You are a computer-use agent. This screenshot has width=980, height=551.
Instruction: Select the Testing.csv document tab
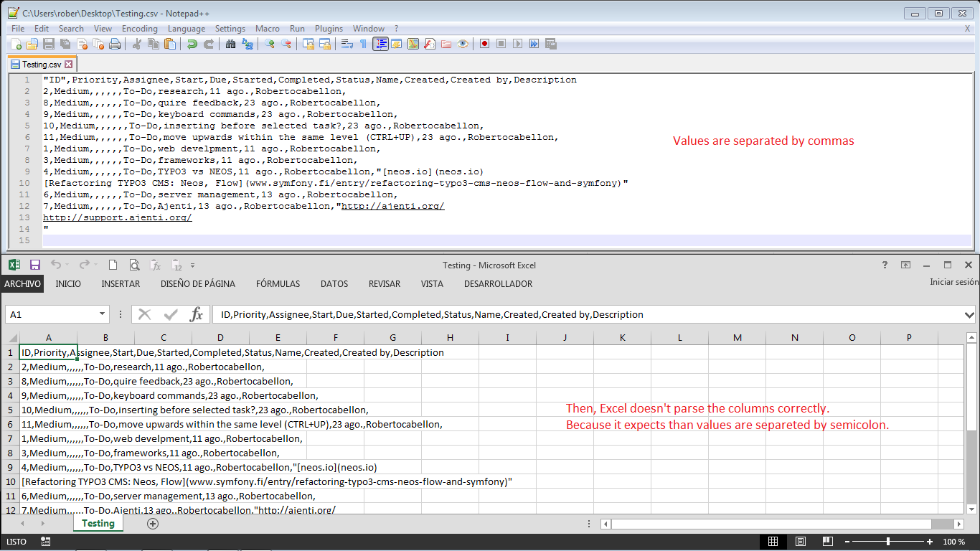pyautogui.click(x=41, y=65)
